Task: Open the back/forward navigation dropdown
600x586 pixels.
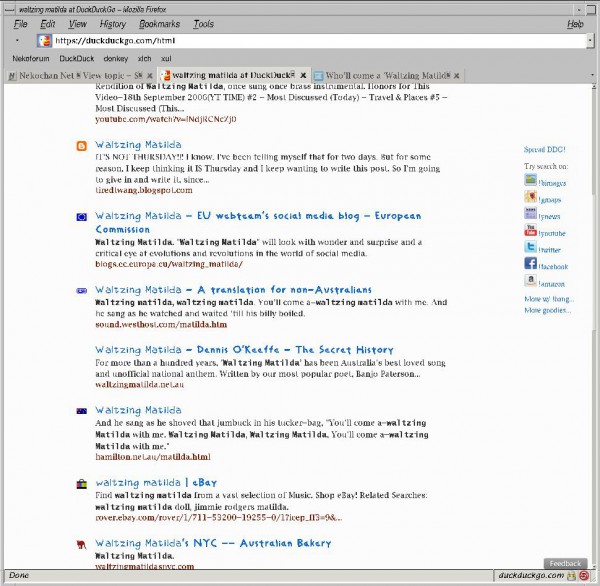Action: pyautogui.click(x=17, y=40)
